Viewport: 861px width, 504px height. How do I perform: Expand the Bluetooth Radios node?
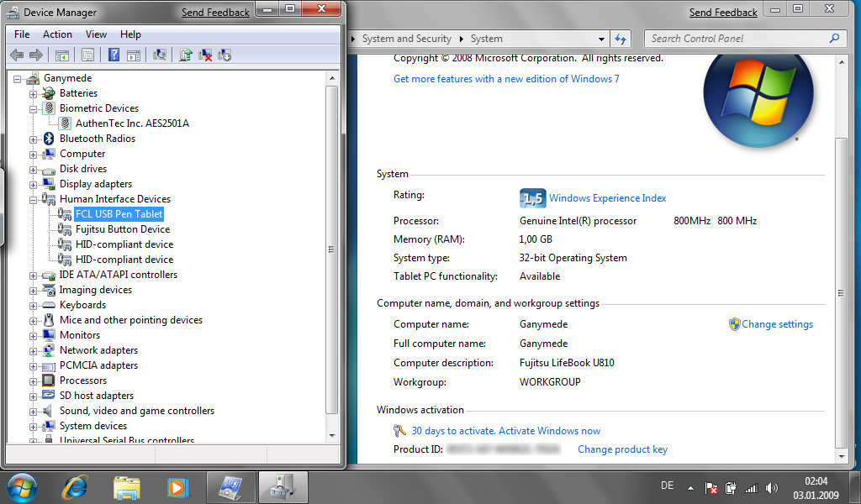(x=34, y=139)
